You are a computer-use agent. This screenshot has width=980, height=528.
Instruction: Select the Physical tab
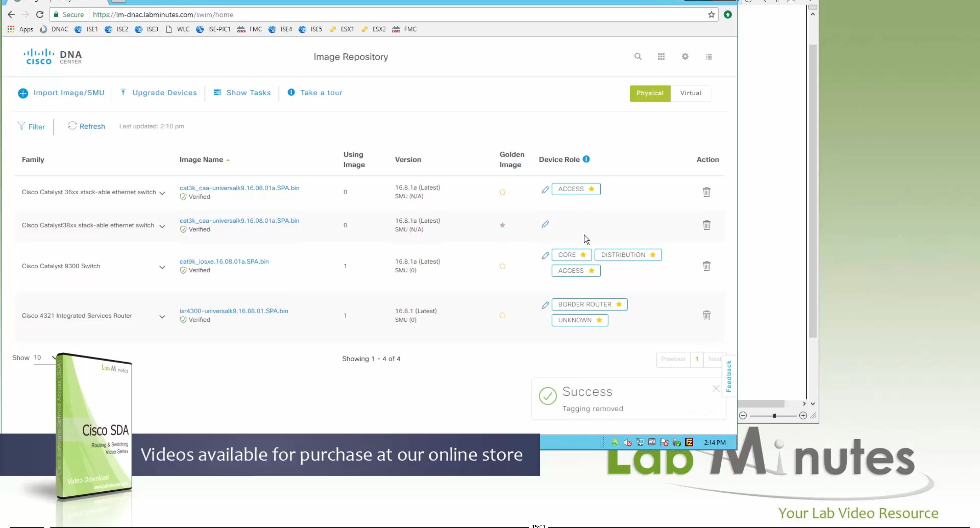[x=650, y=93]
